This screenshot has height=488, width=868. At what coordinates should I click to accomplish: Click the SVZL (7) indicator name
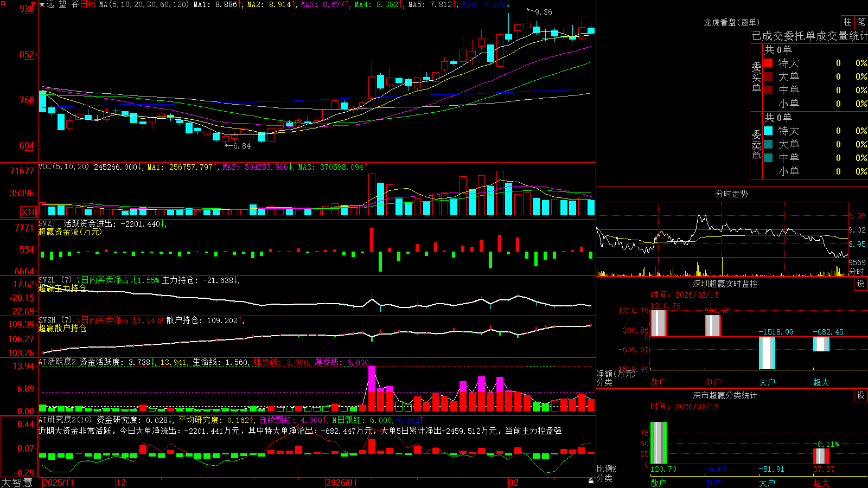tap(55, 280)
